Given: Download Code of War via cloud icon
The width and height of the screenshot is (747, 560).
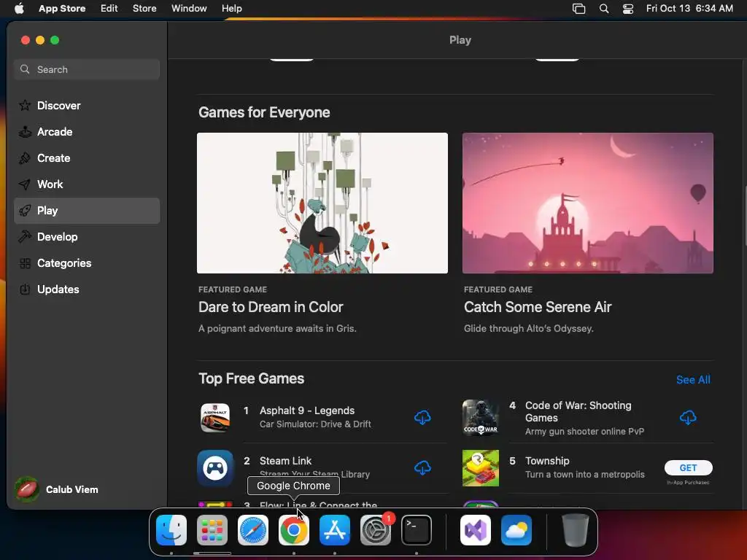Looking at the screenshot, I should pos(687,418).
